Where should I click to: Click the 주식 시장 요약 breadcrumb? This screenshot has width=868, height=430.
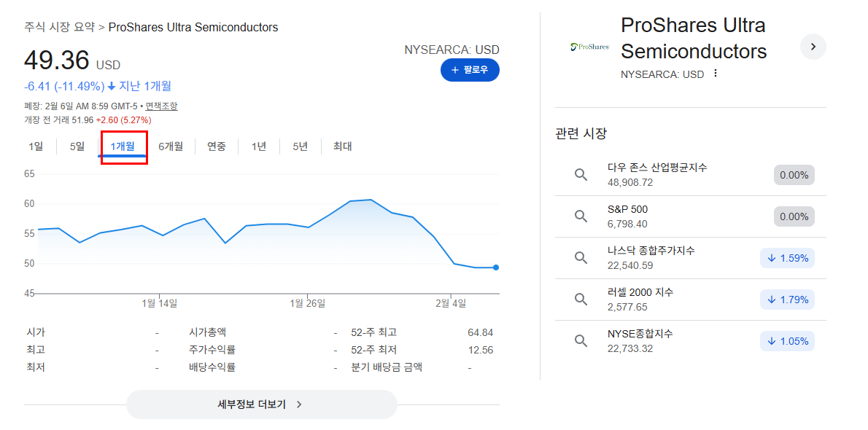(59, 27)
